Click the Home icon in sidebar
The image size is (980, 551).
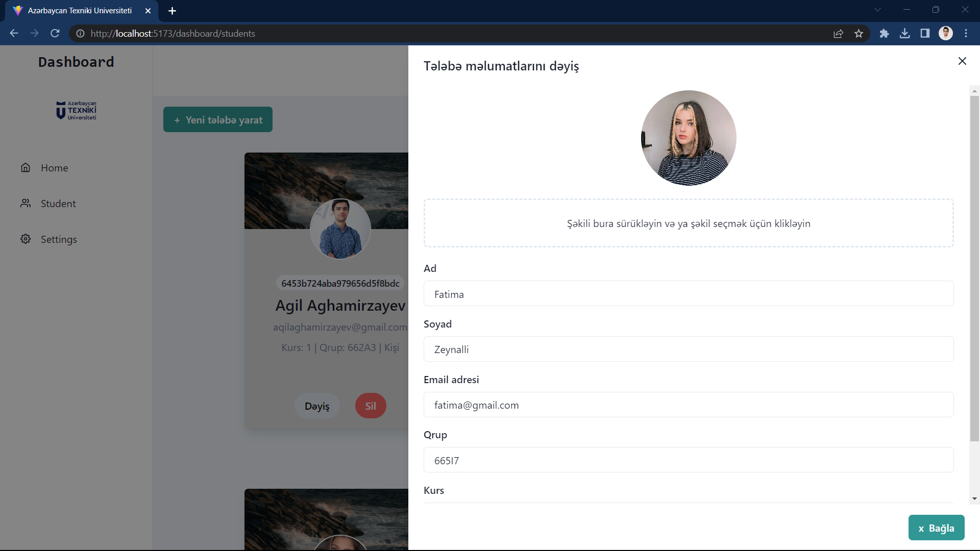coord(26,168)
